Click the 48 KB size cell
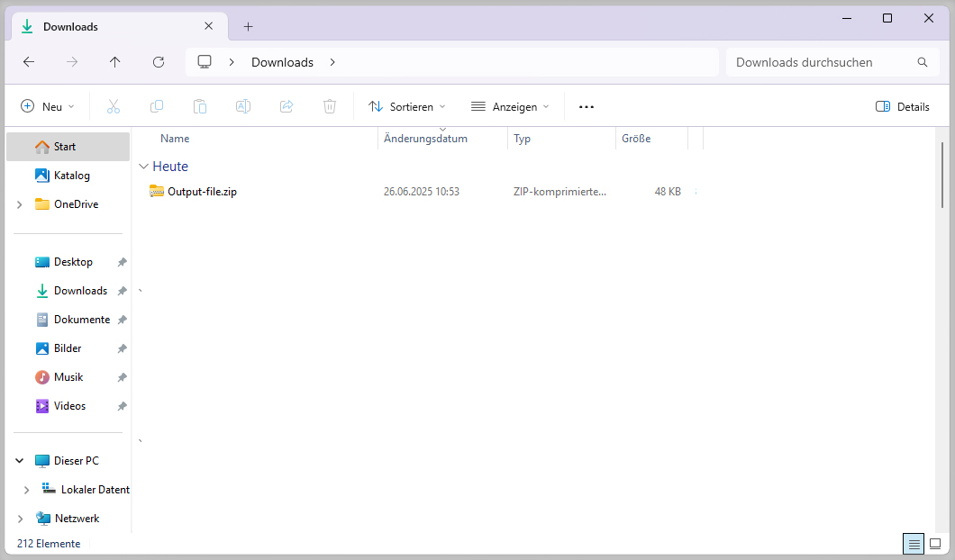The height and width of the screenshot is (560, 955). tap(668, 192)
